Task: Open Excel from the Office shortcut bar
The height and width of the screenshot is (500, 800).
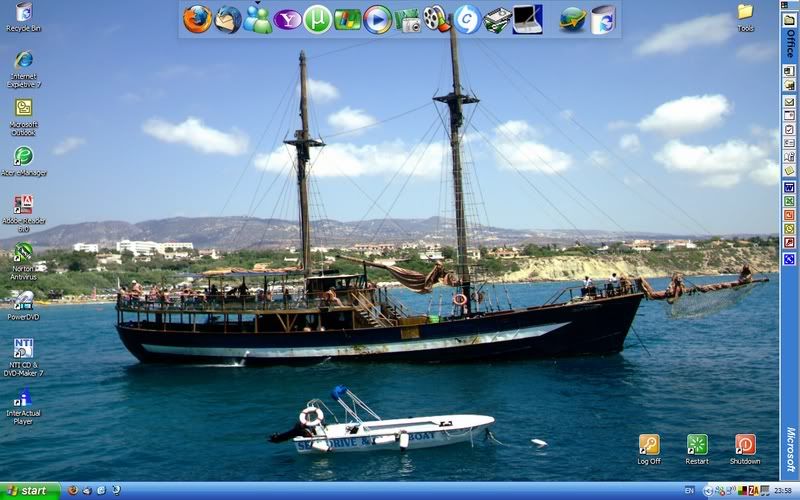Action: [789, 201]
